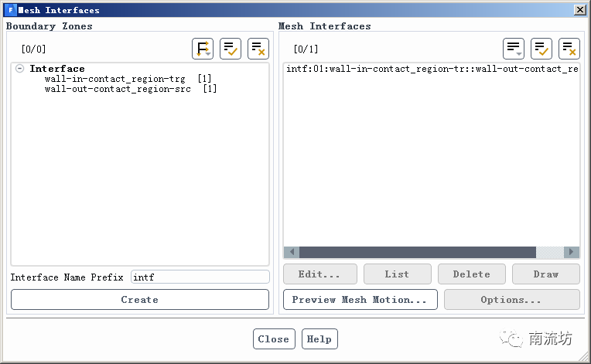Collapse the Interface tree node
Image resolution: width=591 pixels, height=364 pixels.
click(x=19, y=69)
